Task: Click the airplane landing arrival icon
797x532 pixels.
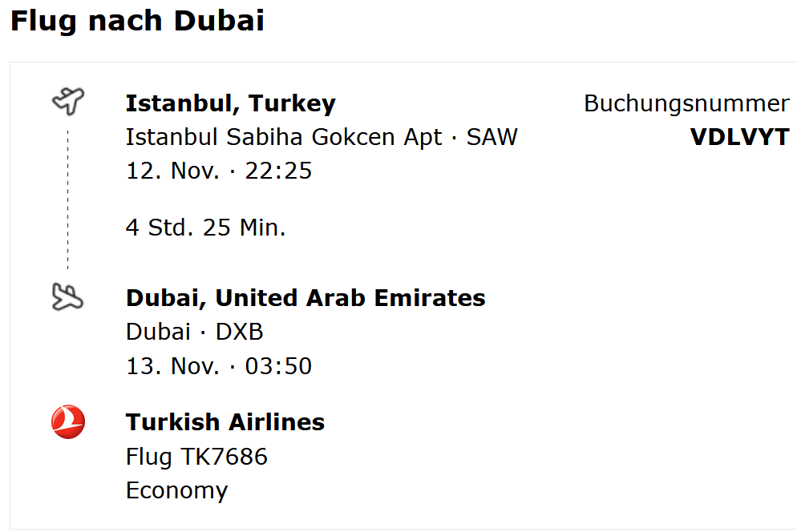Action: (x=67, y=297)
